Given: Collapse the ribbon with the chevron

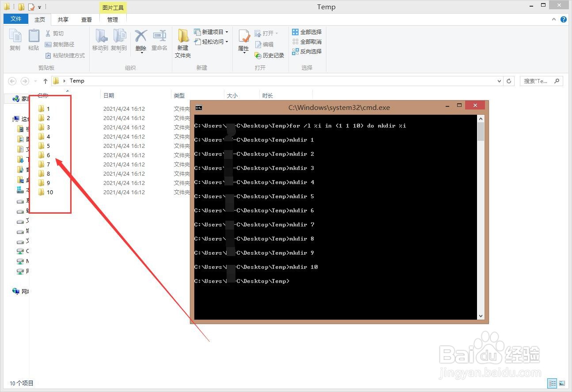Looking at the screenshot, I should tap(554, 19).
